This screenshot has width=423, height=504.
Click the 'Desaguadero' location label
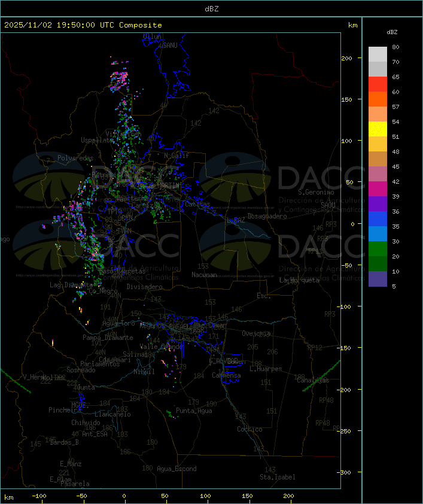click(267, 216)
